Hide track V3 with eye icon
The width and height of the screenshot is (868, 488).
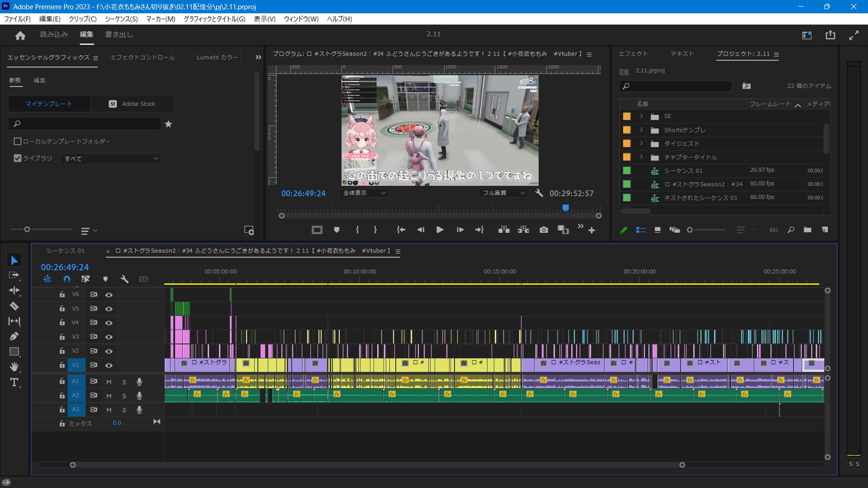coord(108,337)
